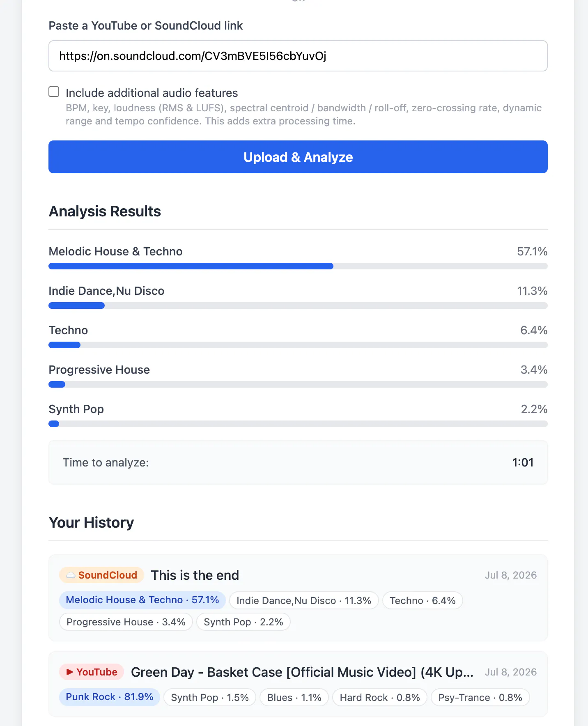
Task: Click the Indie Dance,Nu Disco progress bar
Action: 298,306
